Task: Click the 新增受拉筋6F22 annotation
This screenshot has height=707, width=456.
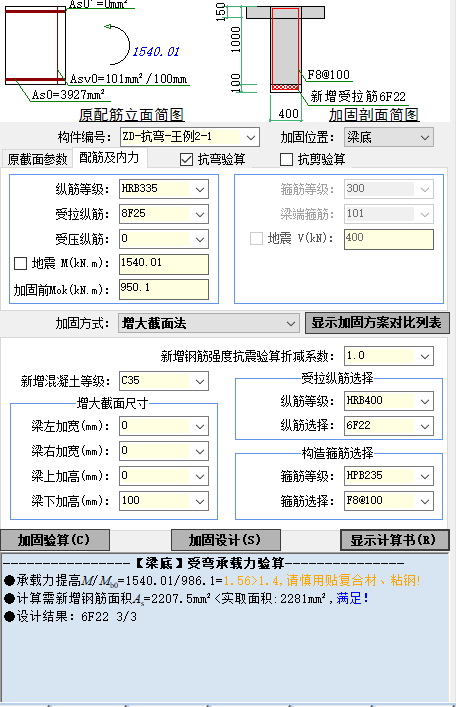Action: (358, 96)
